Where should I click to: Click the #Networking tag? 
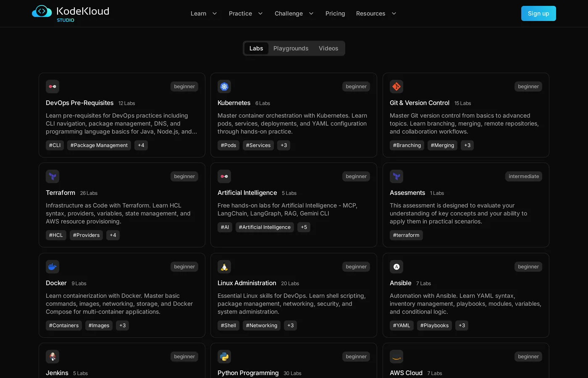(x=262, y=325)
